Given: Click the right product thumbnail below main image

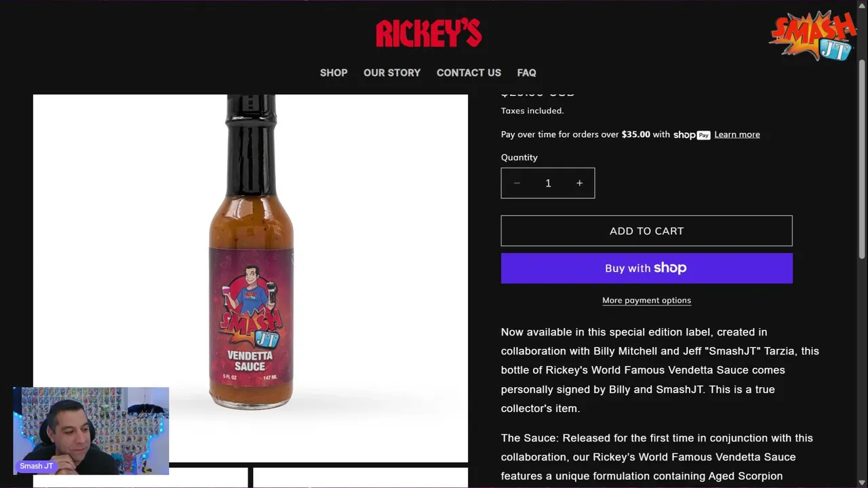Looking at the screenshot, I should coord(360,478).
